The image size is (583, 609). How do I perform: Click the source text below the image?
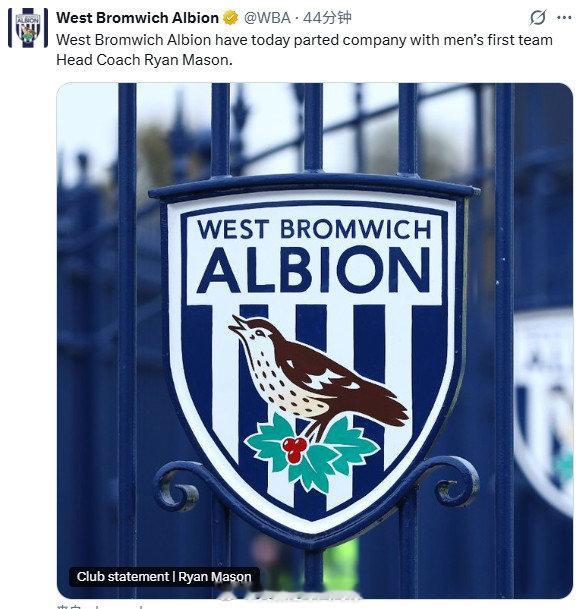[101, 606]
